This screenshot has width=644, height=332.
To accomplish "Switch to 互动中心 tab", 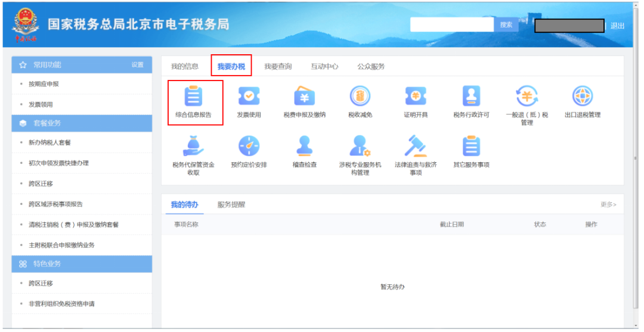I will click(324, 67).
